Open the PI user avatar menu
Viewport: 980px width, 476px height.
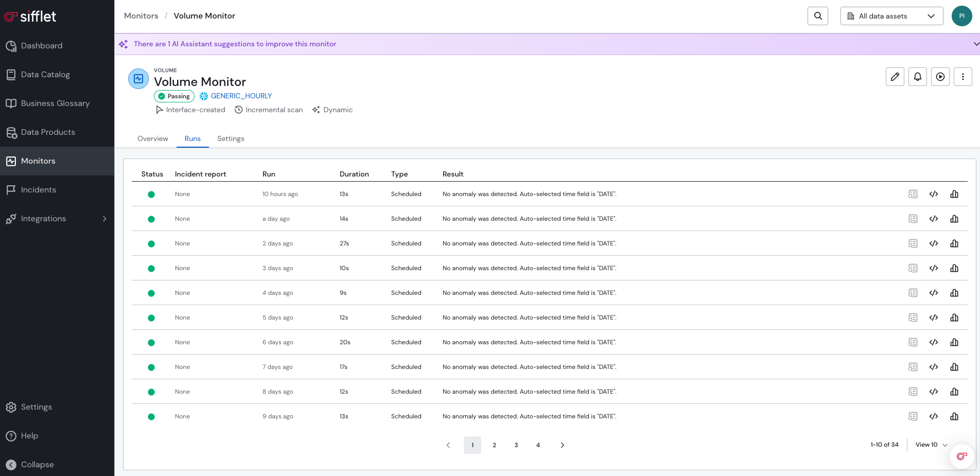pos(961,16)
